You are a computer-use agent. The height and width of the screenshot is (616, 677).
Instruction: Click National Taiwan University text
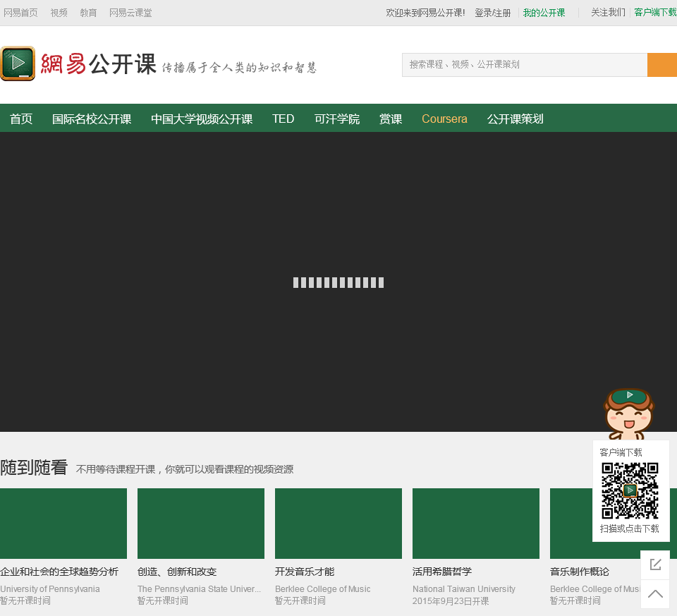[x=464, y=588]
